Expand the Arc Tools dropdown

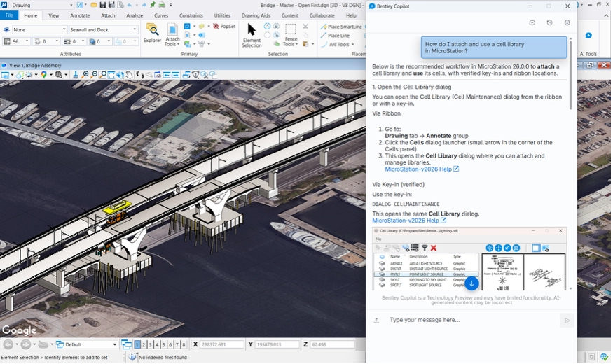click(352, 45)
